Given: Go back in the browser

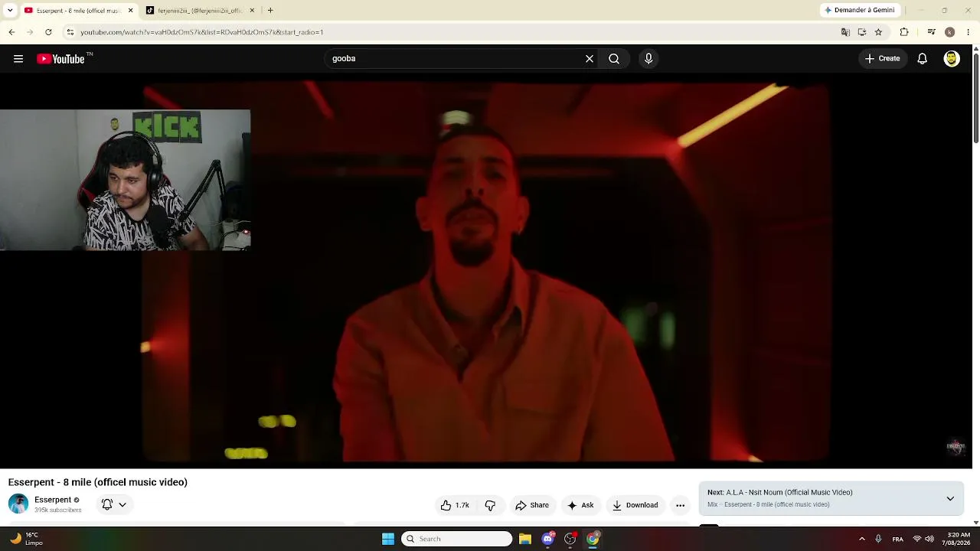Looking at the screenshot, I should pos(11,32).
